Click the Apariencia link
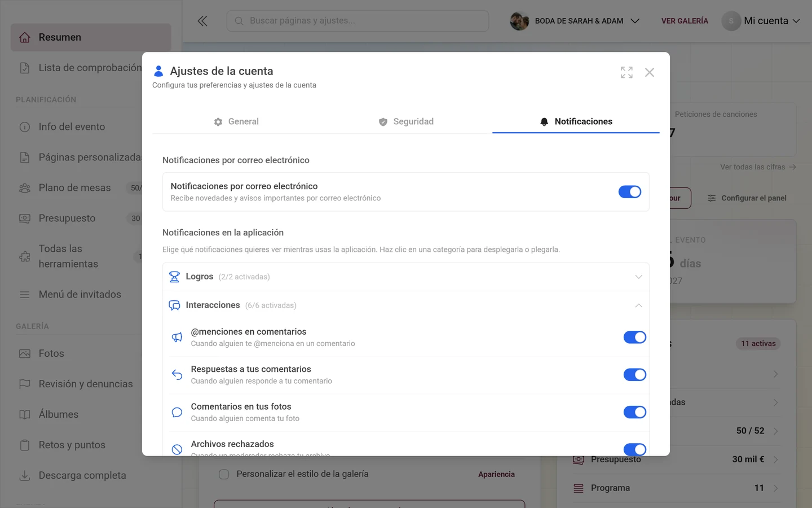812x508 pixels. [x=496, y=474]
